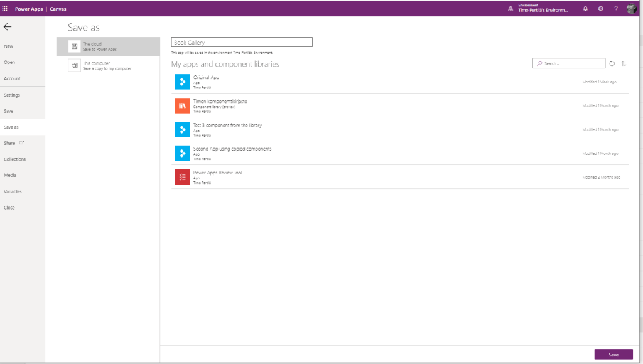Select the Original App entry
Image resolution: width=643 pixels, height=364 pixels.
[x=206, y=78]
